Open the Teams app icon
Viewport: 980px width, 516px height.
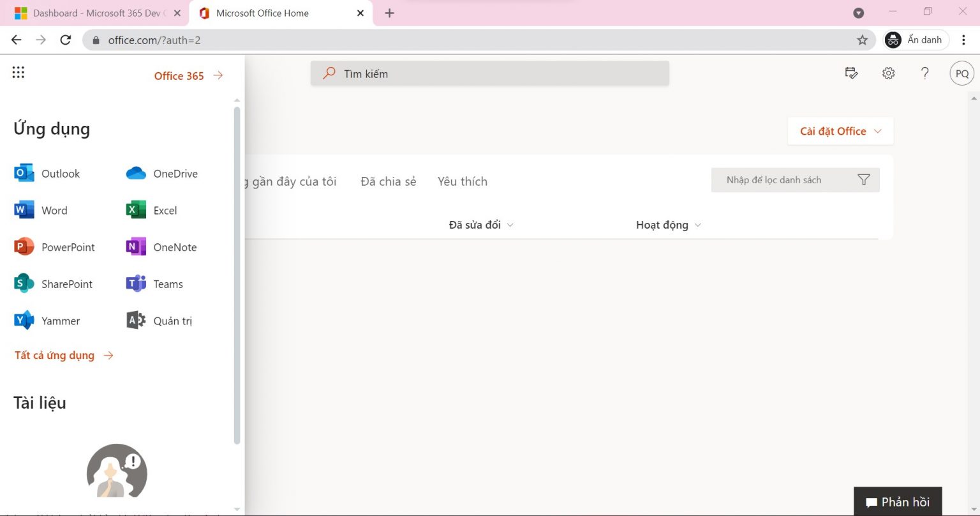136,284
